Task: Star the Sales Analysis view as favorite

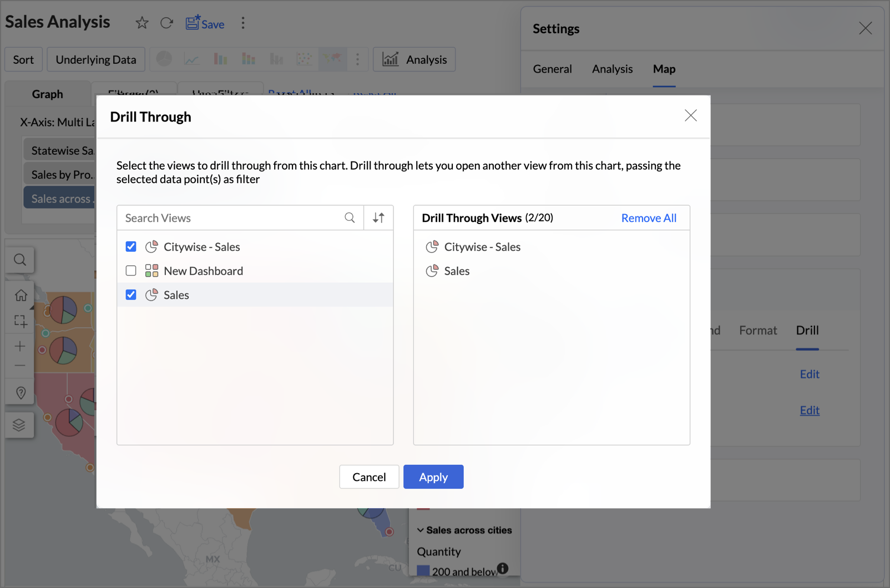Action: (x=142, y=23)
